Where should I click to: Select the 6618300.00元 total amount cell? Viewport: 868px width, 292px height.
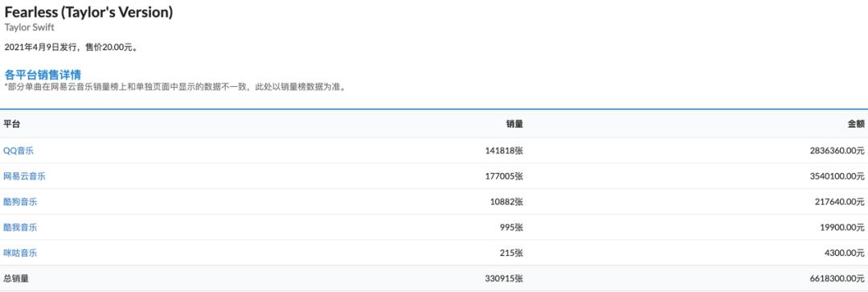click(x=837, y=278)
